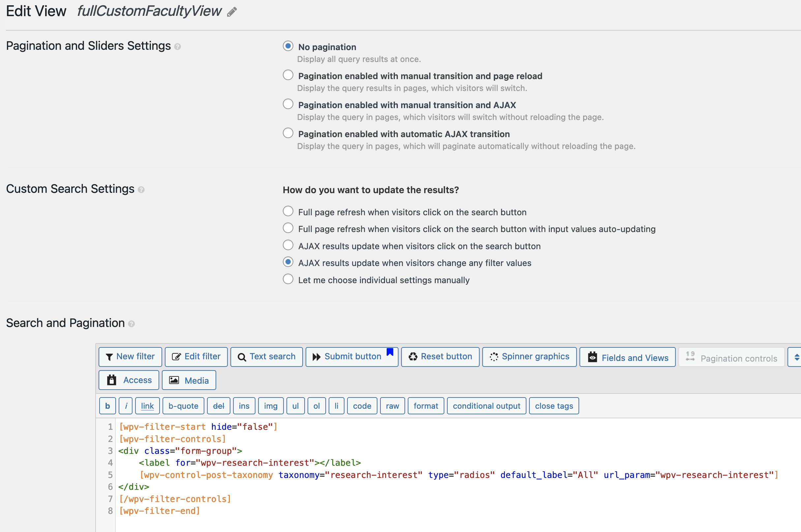The image size is (801, 532).
Task: Open the Fields and Views dialog
Action: pyautogui.click(x=627, y=357)
